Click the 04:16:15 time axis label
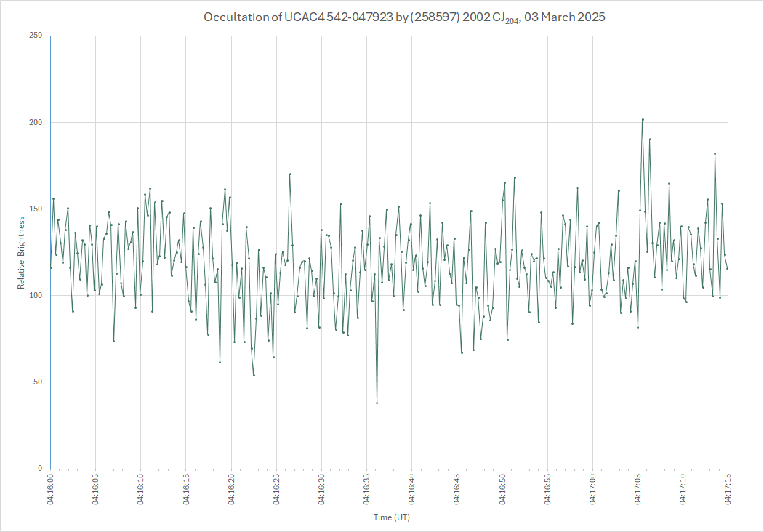 pyautogui.click(x=186, y=489)
